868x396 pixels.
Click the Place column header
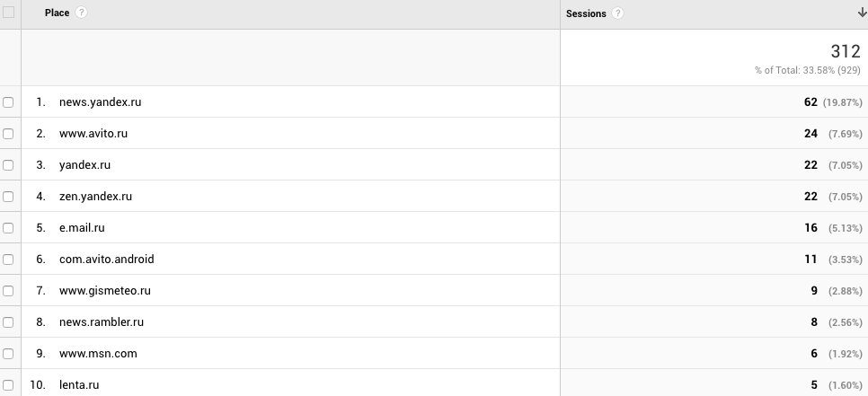[x=57, y=13]
